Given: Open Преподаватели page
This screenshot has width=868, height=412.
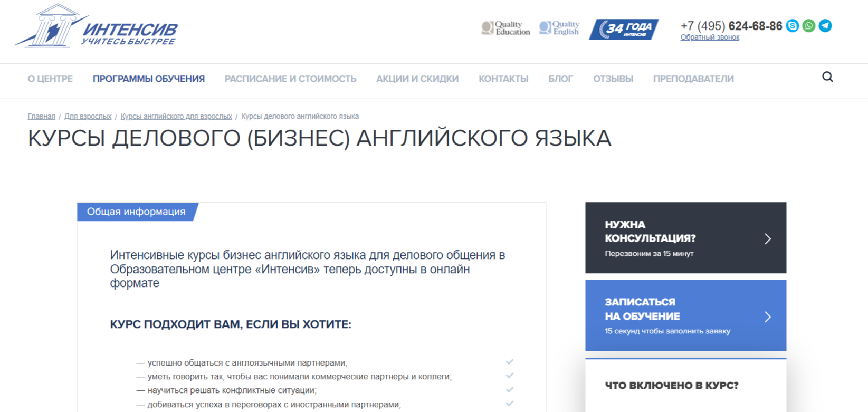Looking at the screenshot, I should [x=693, y=79].
